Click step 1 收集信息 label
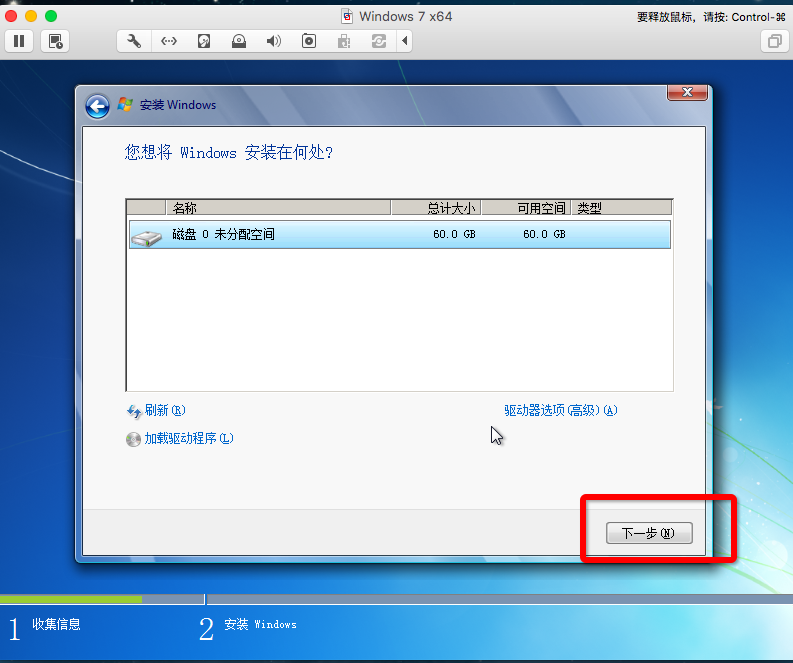 (x=56, y=624)
